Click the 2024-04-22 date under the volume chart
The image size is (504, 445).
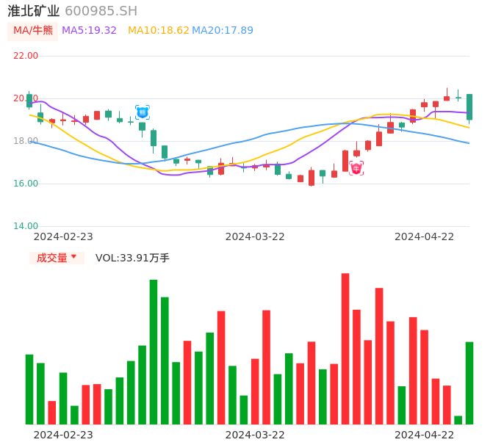(425, 435)
